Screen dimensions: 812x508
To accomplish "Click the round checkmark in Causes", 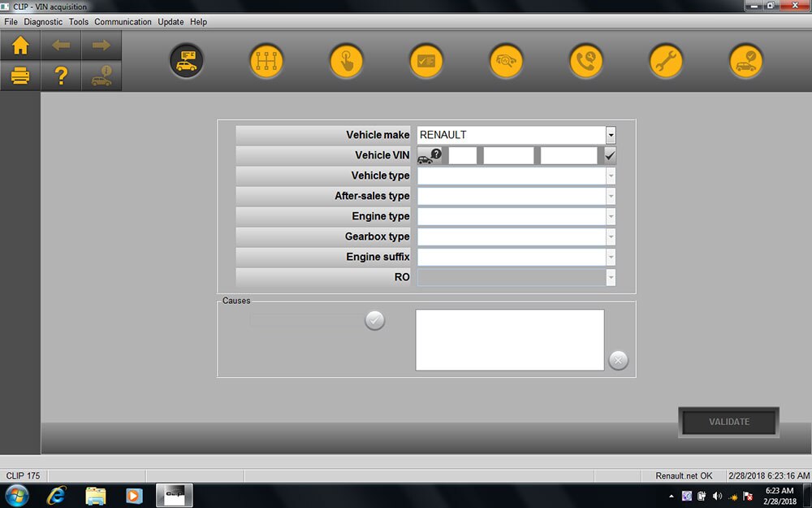I will (374, 320).
